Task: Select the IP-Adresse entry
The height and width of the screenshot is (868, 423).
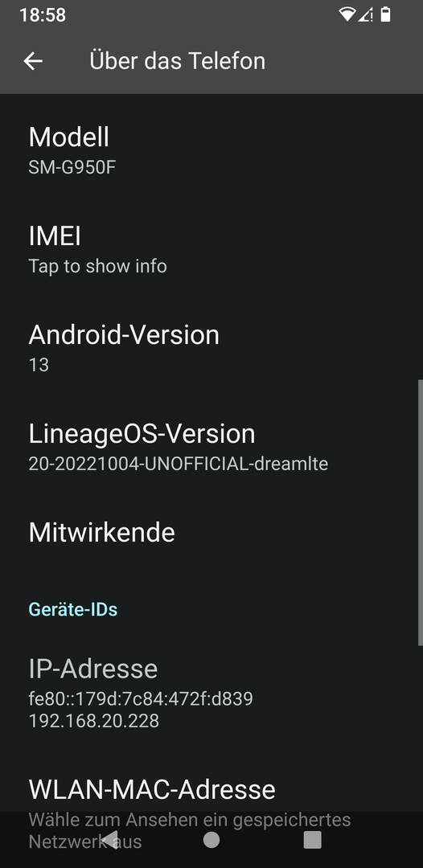Action: [211, 693]
